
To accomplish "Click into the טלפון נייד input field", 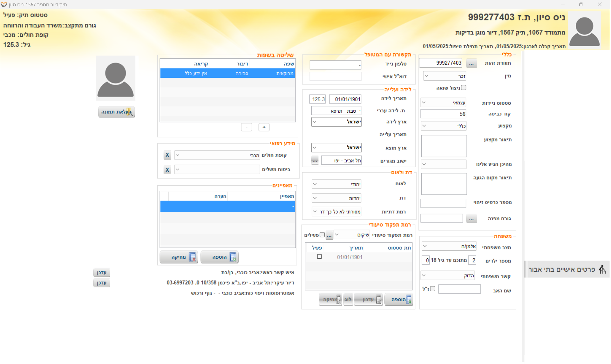I will (335, 65).
